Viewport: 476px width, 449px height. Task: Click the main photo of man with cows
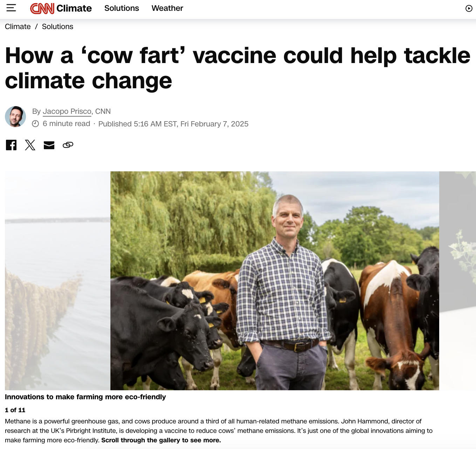[275, 281]
